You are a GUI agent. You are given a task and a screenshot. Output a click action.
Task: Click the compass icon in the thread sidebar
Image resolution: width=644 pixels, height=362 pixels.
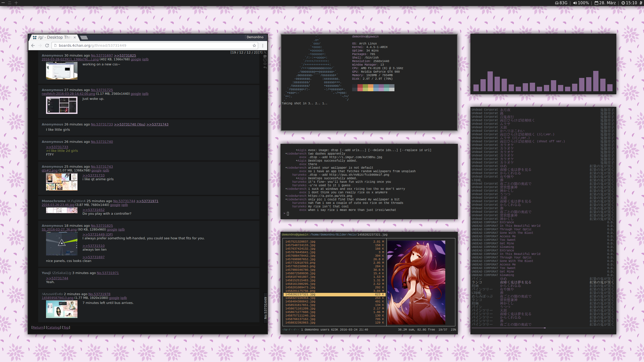click(x=265, y=60)
